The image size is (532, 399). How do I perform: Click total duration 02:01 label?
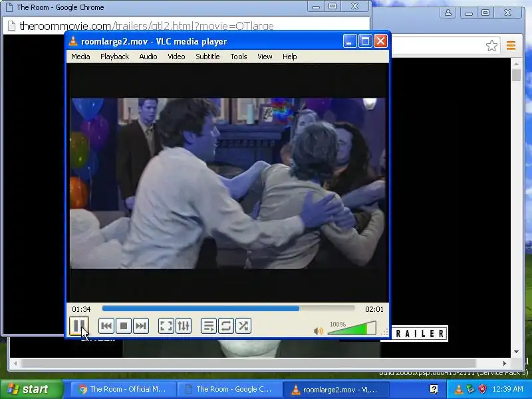click(x=374, y=309)
